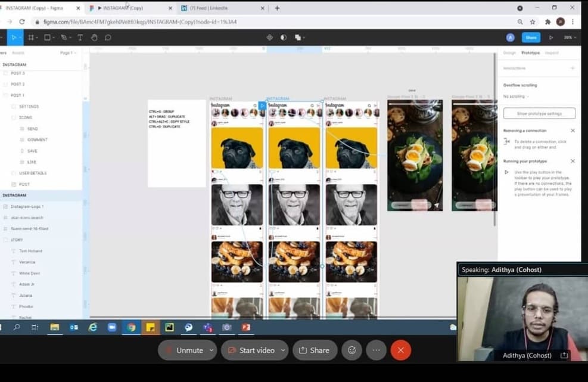Switch to the Inspect tab
Viewport: 588px width, 382px height.
[x=552, y=53]
